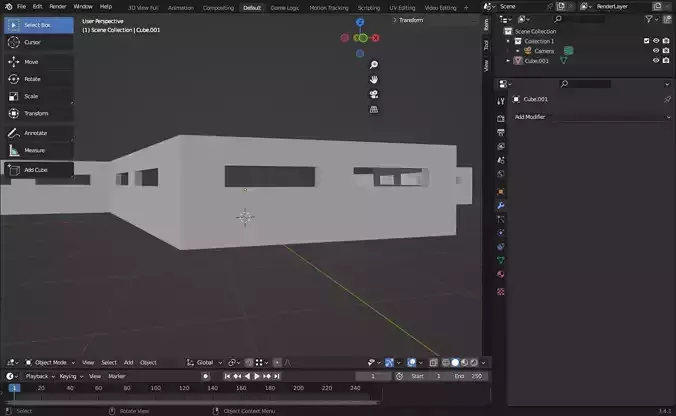Open the Modifier properties wrench tab
The image size is (676, 416).
[x=501, y=206]
